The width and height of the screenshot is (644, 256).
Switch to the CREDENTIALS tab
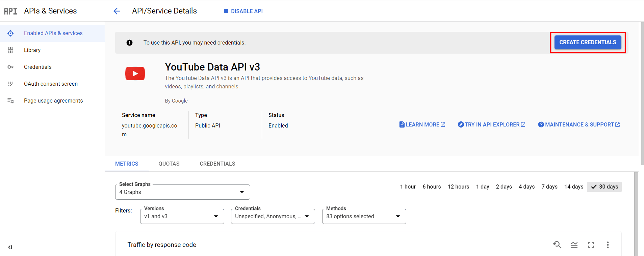click(218, 164)
